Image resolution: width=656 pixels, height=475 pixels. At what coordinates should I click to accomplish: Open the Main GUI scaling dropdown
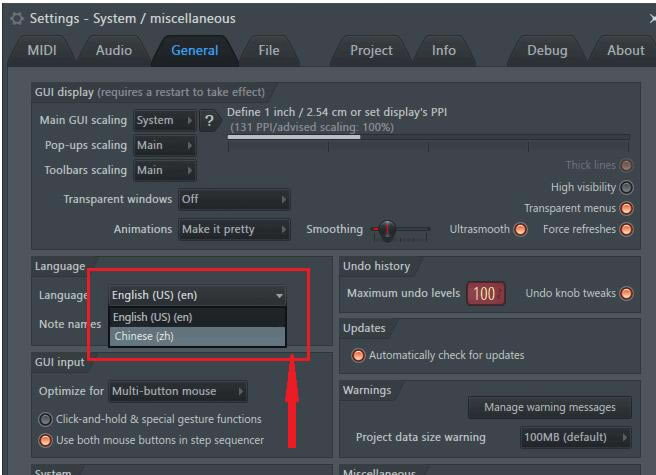point(165,120)
